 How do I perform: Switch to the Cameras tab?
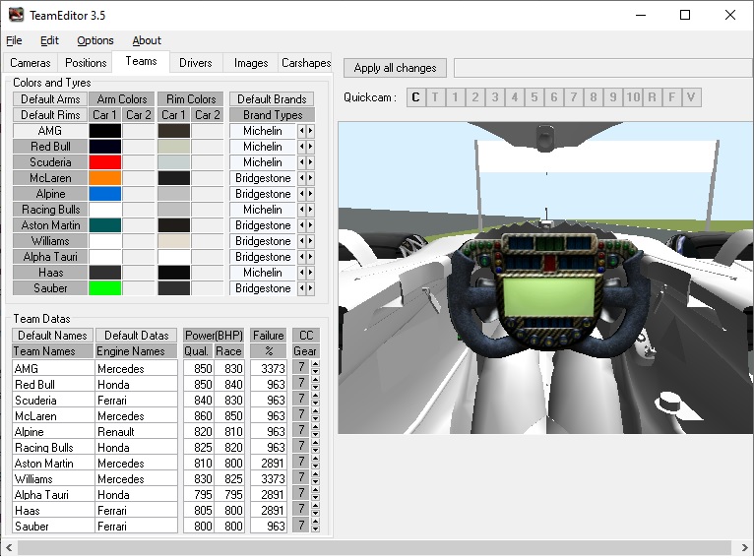tap(31, 63)
